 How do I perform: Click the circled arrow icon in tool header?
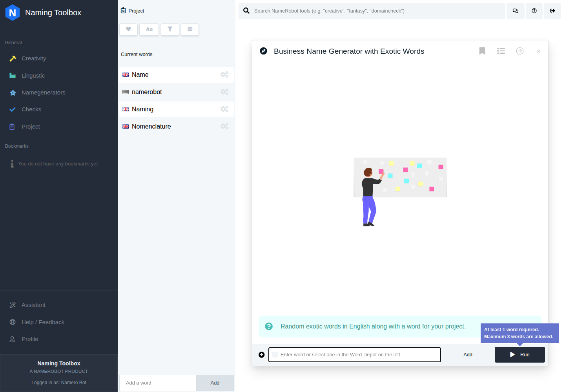(520, 51)
